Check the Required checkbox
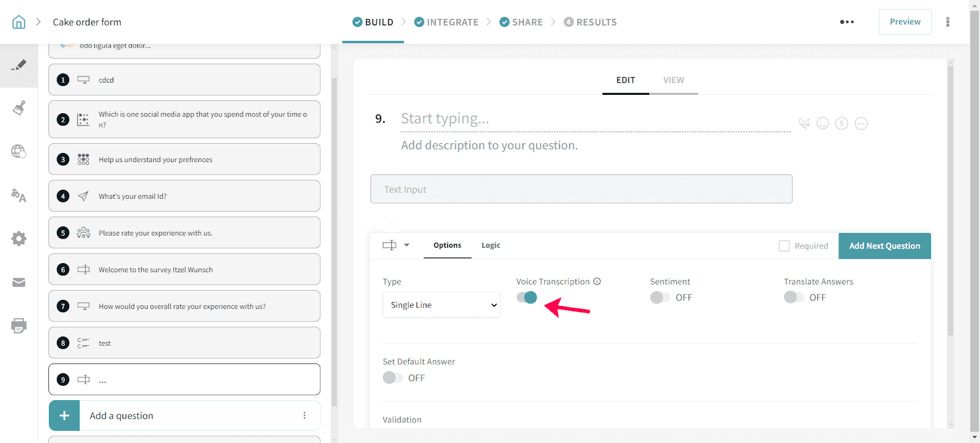This screenshot has width=980, height=443. pyautogui.click(x=784, y=246)
